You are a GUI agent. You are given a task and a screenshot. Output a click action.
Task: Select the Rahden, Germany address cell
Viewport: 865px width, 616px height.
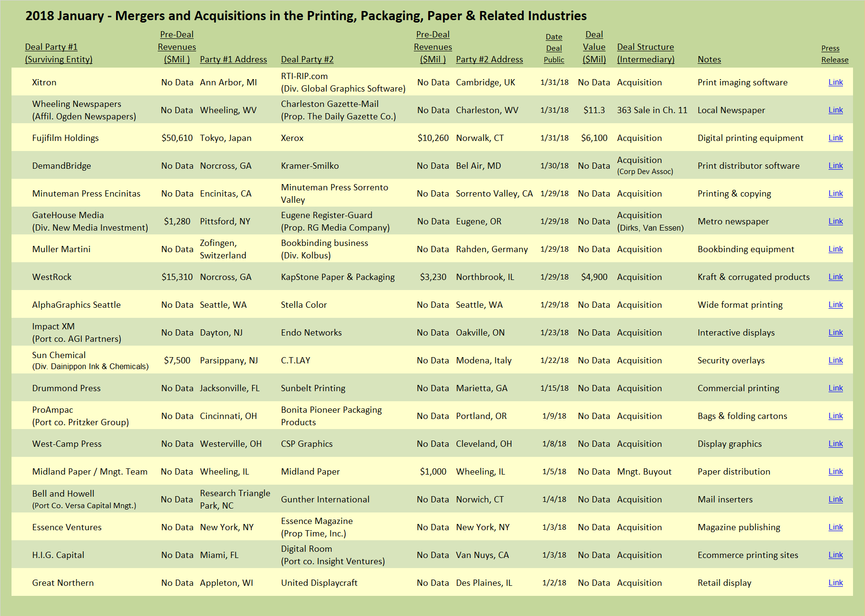pos(492,249)
